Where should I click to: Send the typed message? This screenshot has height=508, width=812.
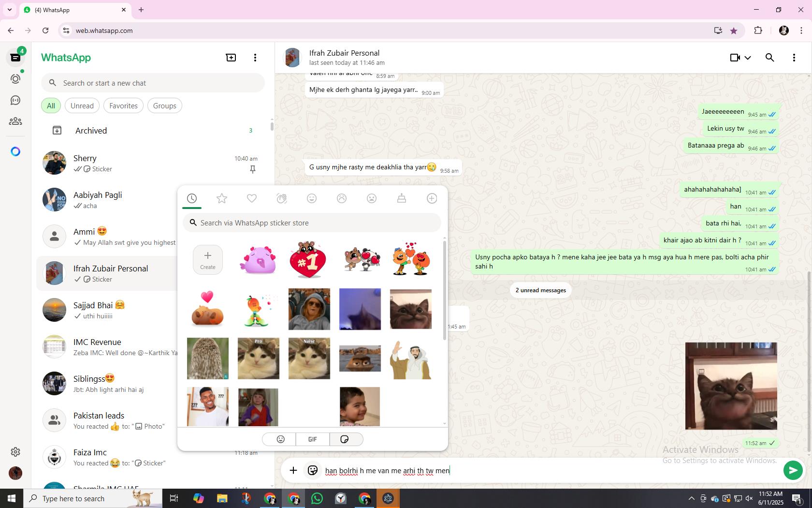[x=793, y=470]
